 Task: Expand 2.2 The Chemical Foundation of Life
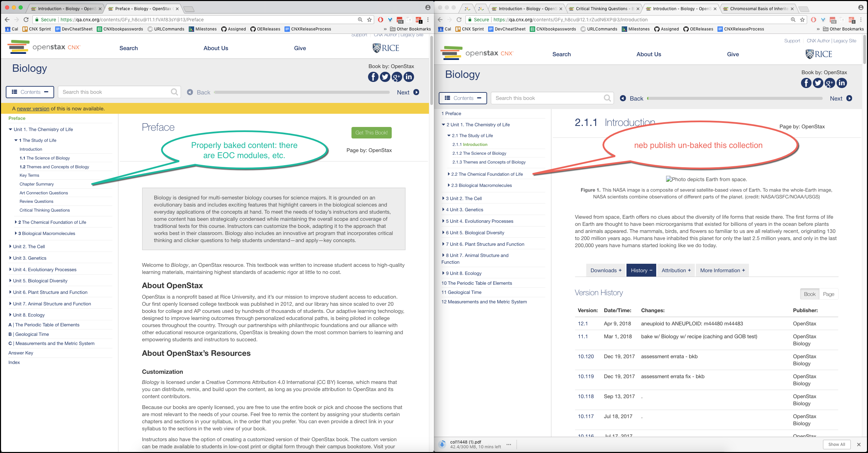(487, 174)
